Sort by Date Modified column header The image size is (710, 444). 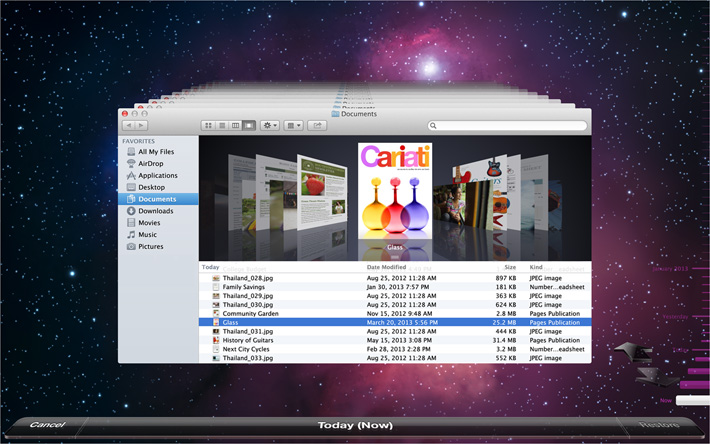[386, 267]
